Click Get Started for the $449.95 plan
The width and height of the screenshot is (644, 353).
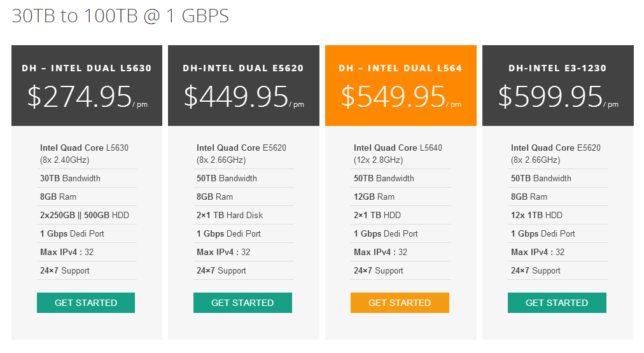242,303
